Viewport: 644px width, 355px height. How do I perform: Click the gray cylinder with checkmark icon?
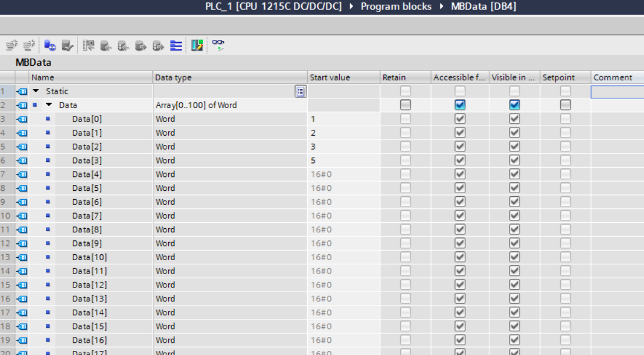[67, 45]
